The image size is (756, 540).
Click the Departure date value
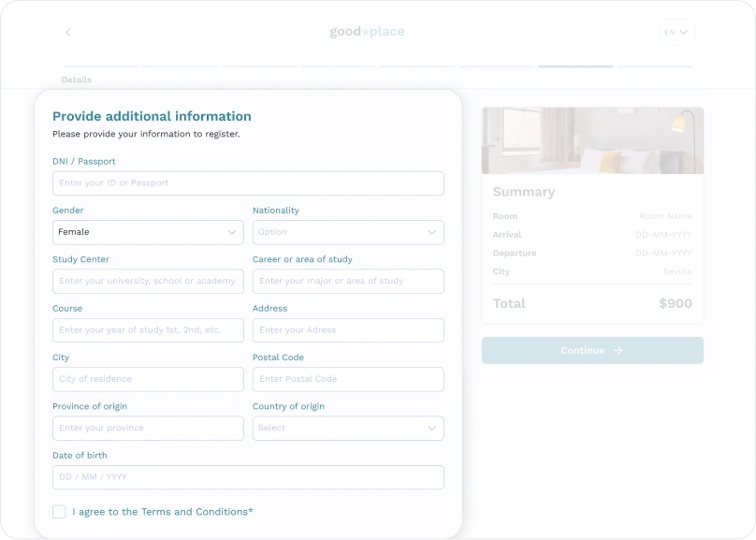(663, 253)
